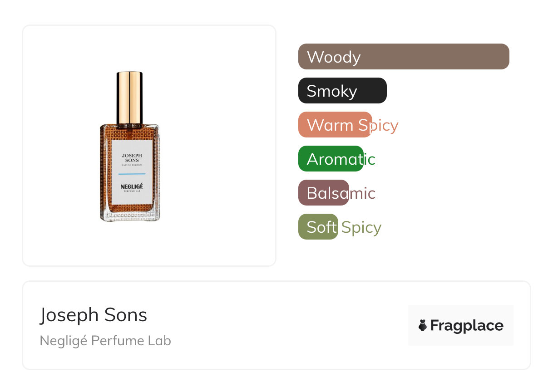
Task: Click the JOSEPH SONS text on bottle
Action: (x=132, y=157)
